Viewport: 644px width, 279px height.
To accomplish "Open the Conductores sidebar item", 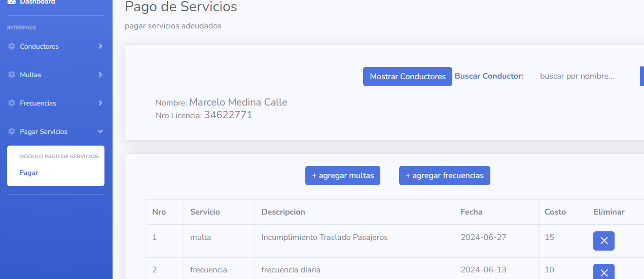I will point(56,46).
